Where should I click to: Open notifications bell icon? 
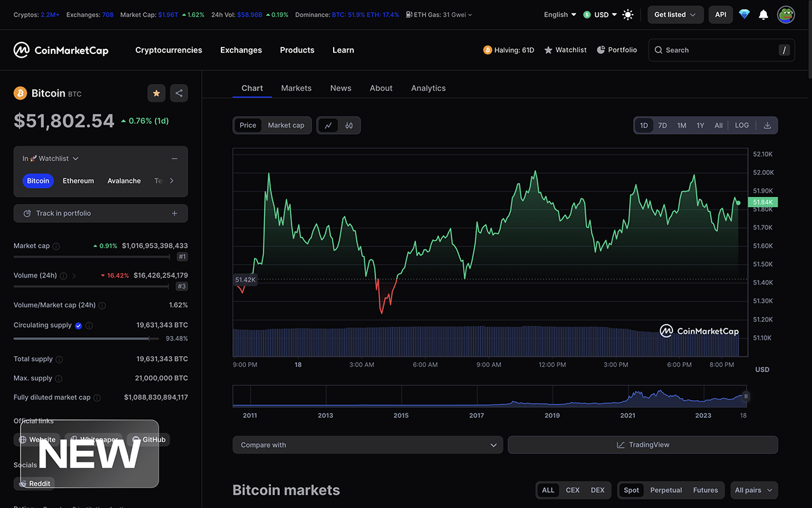764,15
